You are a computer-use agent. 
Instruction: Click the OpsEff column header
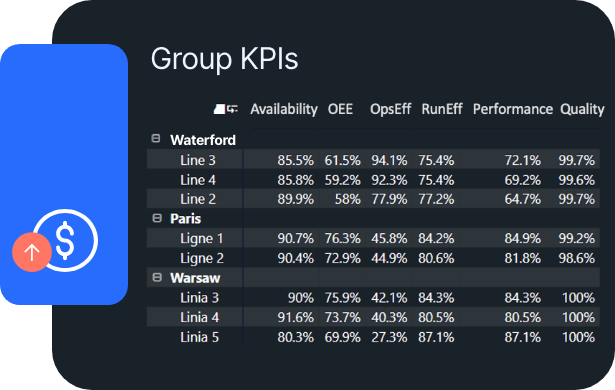click(x=390, y=109)
